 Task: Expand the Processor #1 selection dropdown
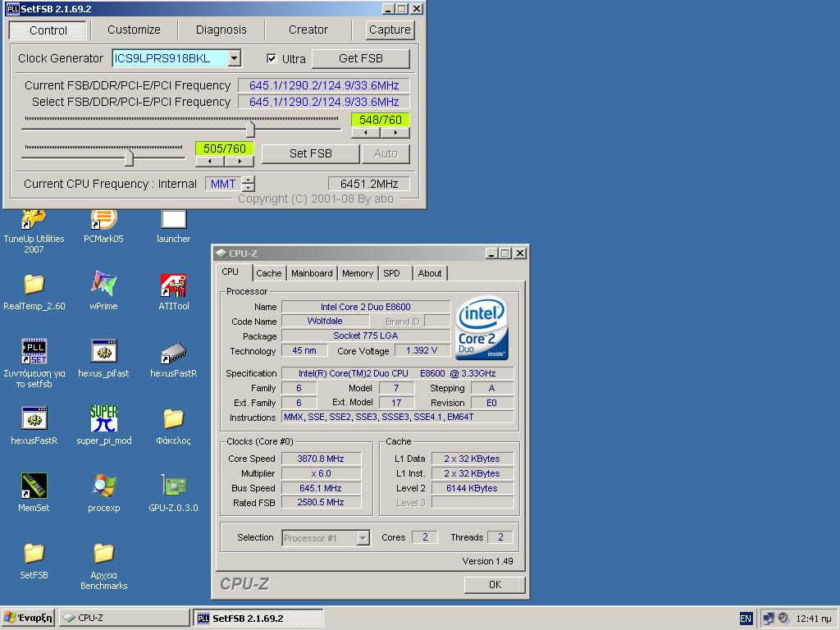click(363, 538)
